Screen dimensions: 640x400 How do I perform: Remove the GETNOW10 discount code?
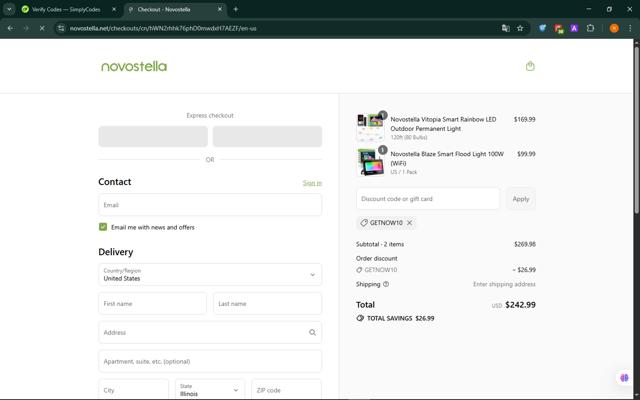coord(409,223)
